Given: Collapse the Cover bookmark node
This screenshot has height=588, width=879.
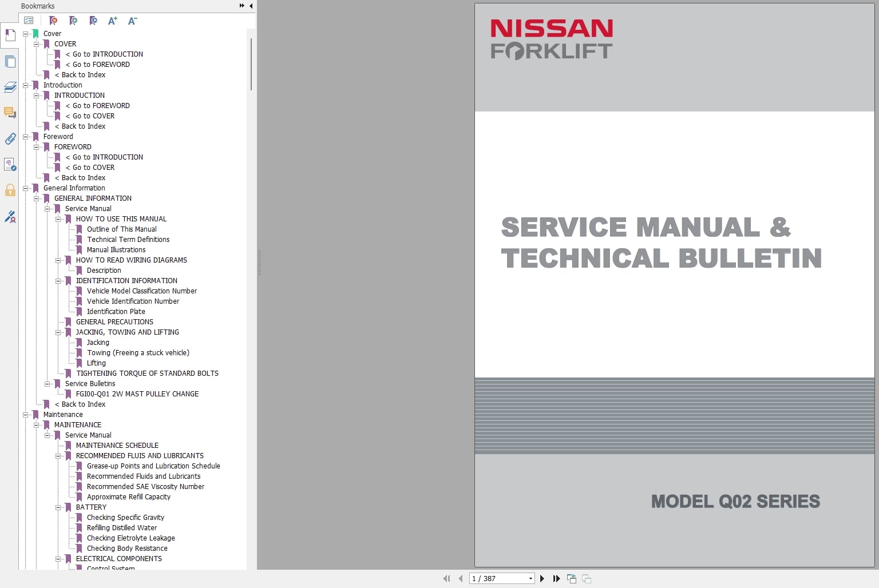Looking at the screenshot, I should (25, 34).
